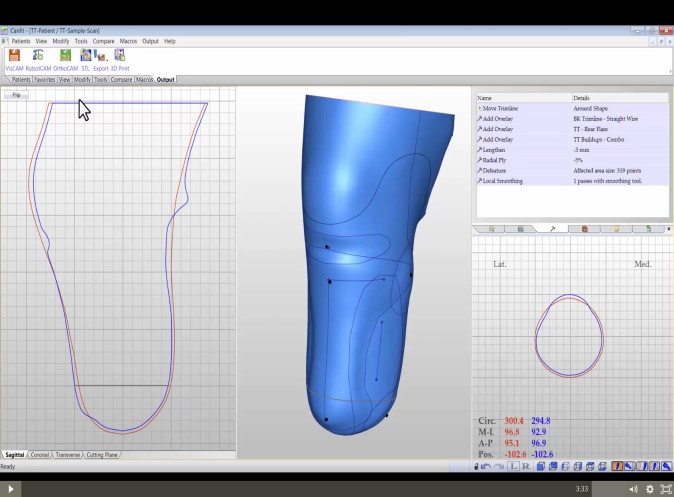Click the Export toolbar icon
The height and width of the screenshot is (497, 674).
101,57
